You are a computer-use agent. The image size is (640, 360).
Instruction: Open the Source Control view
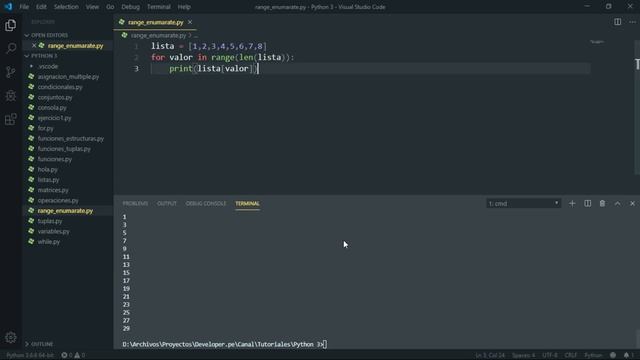(x=11, y=72)
